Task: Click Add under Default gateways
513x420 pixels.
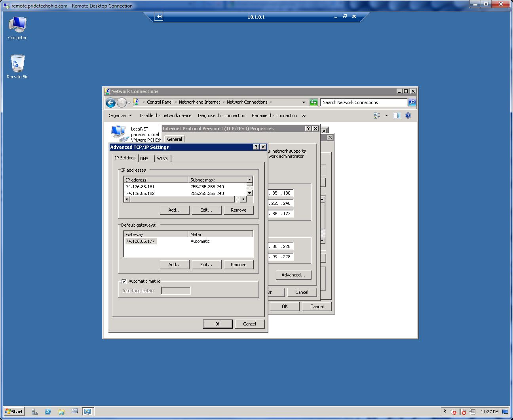Action: coord(175,265)
